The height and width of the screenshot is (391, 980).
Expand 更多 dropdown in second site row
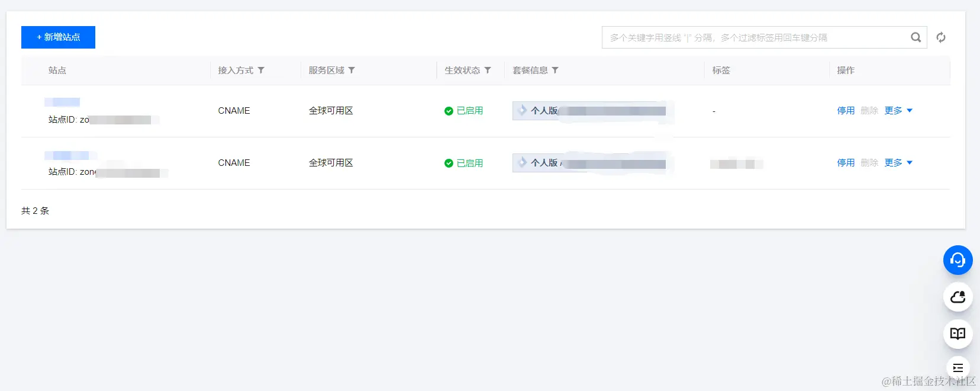[898, 163]
